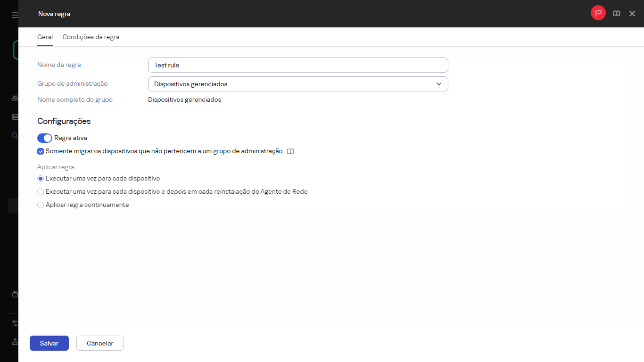Click the red flag notification icon
This screenshot has height=362, width=644.
pyautogui.click(x=598, y=13)
